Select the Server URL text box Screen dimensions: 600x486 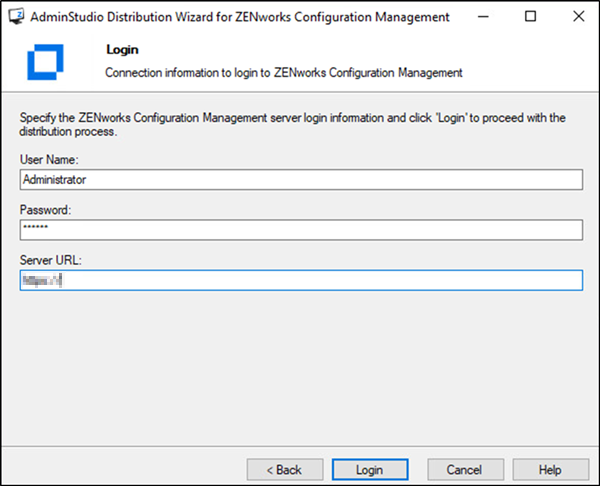[x=300, y=281]
